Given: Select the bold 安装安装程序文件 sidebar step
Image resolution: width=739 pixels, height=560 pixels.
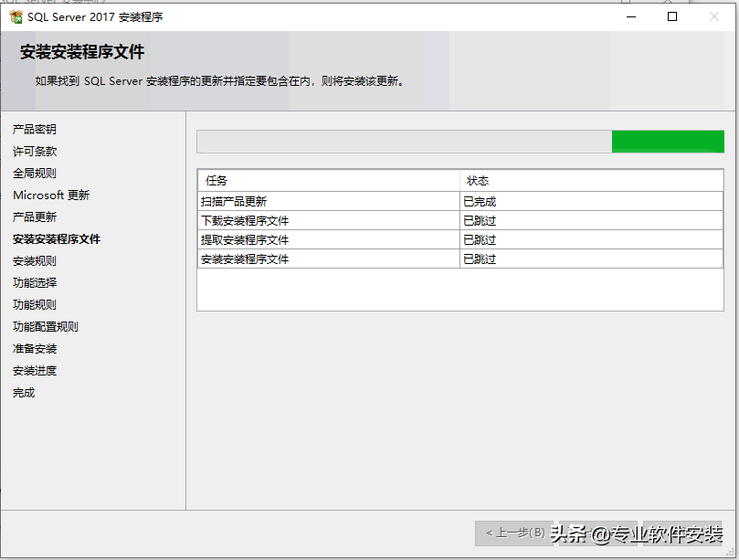Looking at the screenshot, I should (x=57, y=239).
